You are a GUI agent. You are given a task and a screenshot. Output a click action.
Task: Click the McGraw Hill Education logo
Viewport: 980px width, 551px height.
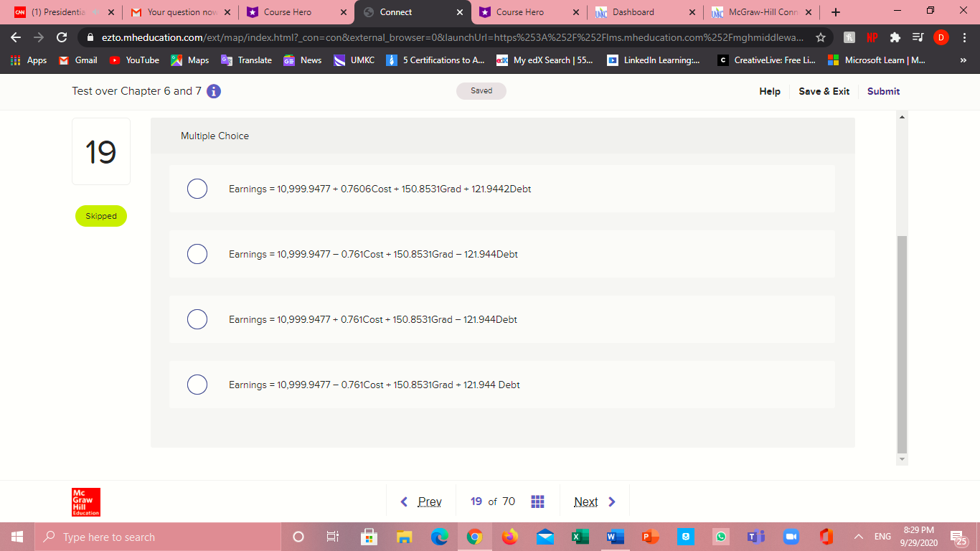[x=86, y=502]
